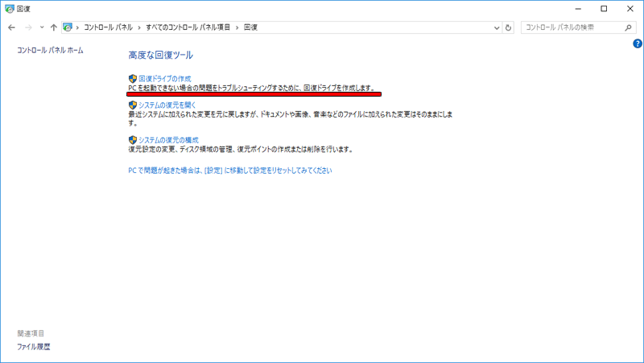
Task: Expand chevron after すべてのコントロール パネル項目
Action: tap(237, 27)
